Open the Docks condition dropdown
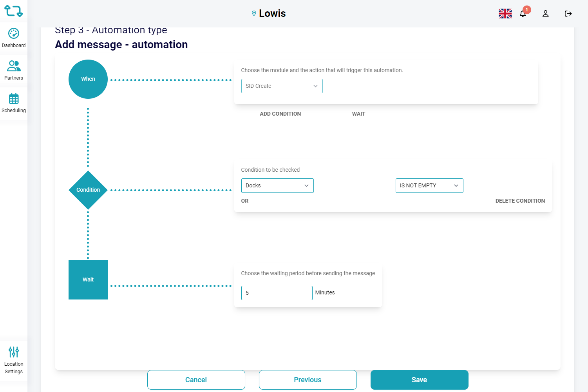Image resolution: width=588 pixels, height=392 pixels. (277, 186)
